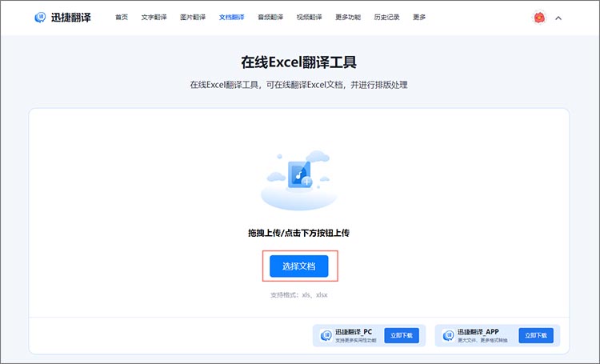600x364 pixels.
Task: Download 迅捷翻译_APP via 立即下载 button
Action: 536,335
